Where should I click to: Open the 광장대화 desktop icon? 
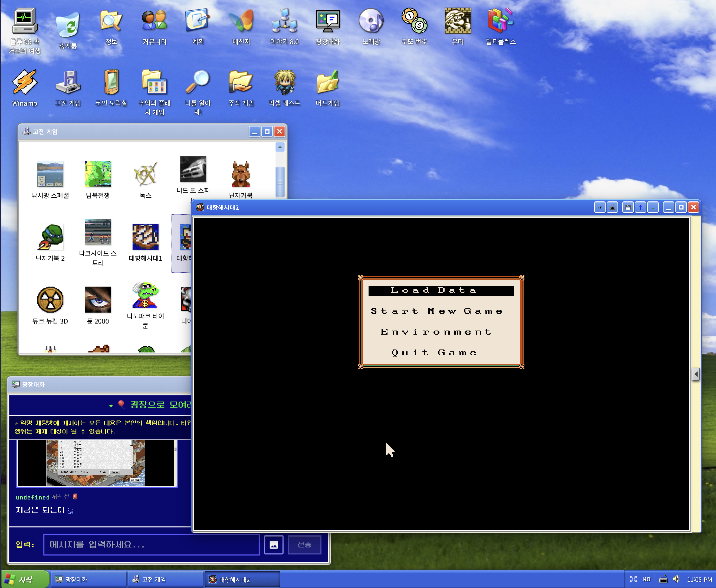click(x=328, y=27)
